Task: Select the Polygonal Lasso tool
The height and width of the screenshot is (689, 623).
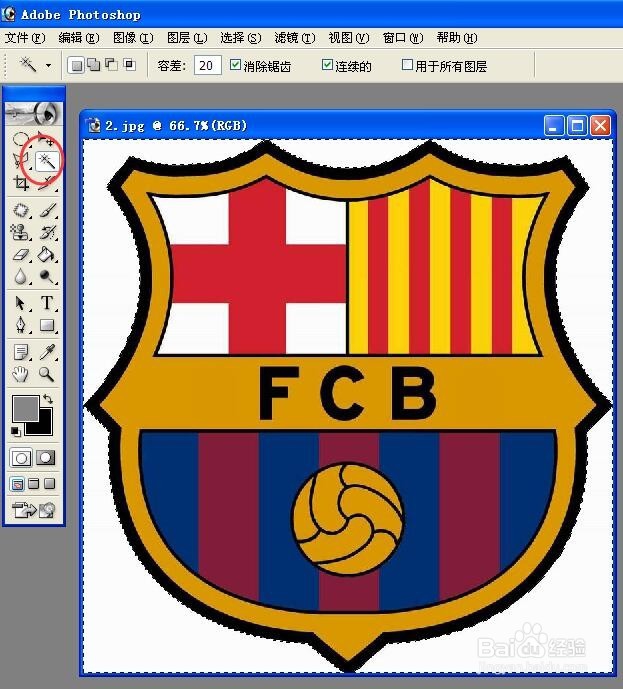Action: 20,161
